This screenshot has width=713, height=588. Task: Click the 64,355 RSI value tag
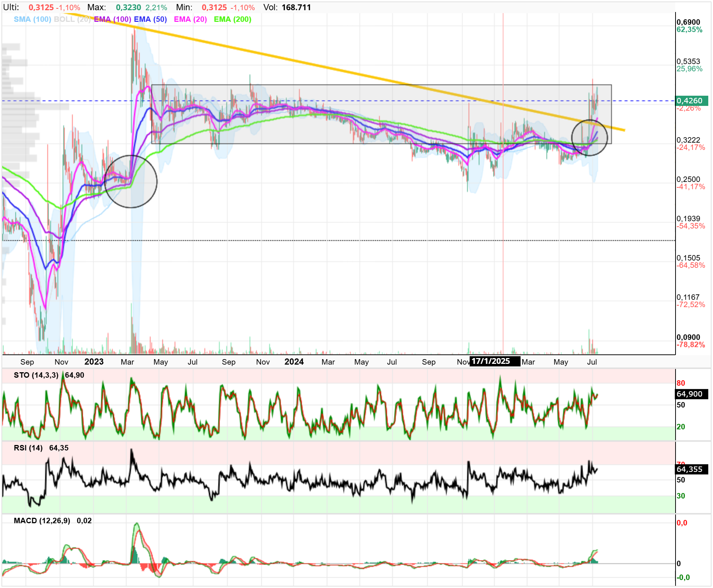692,469
